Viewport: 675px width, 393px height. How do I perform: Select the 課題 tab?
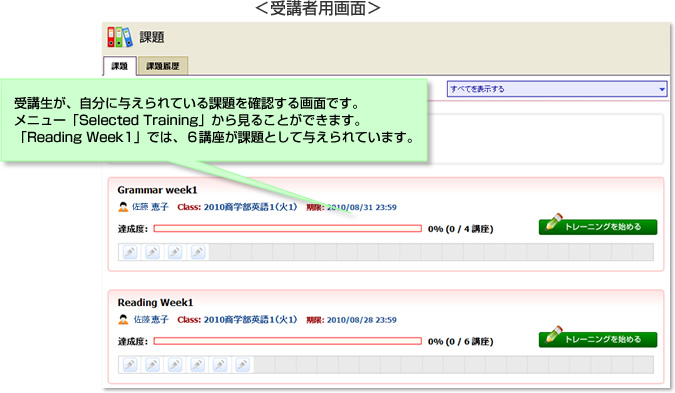point(120,66)
